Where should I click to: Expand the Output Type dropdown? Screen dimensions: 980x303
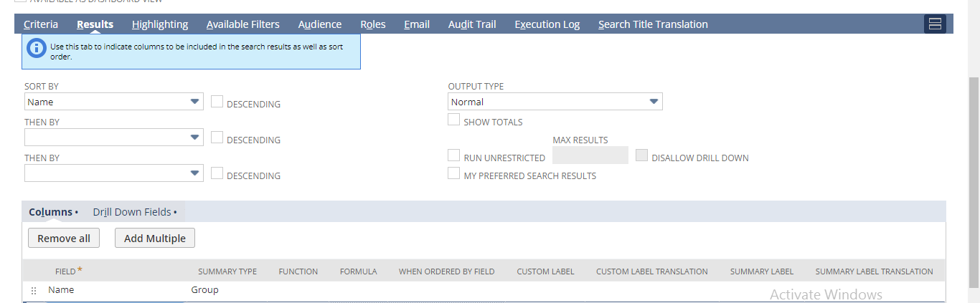[x=555, y=102]
